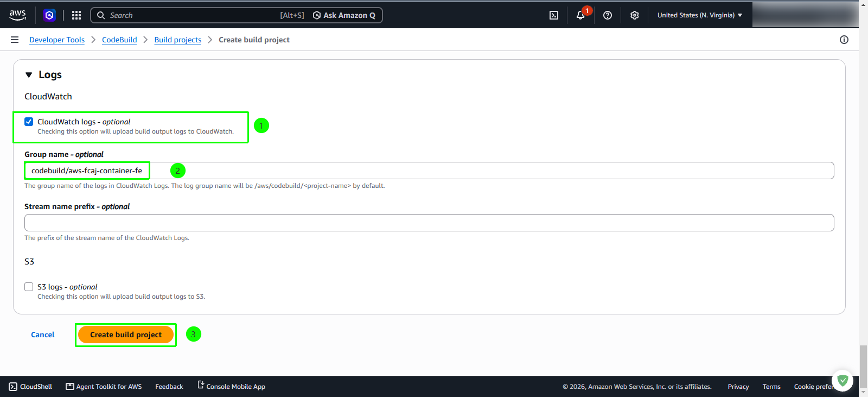
Task: Open the Console Mobile App link
Action: (x=231, y=386)
